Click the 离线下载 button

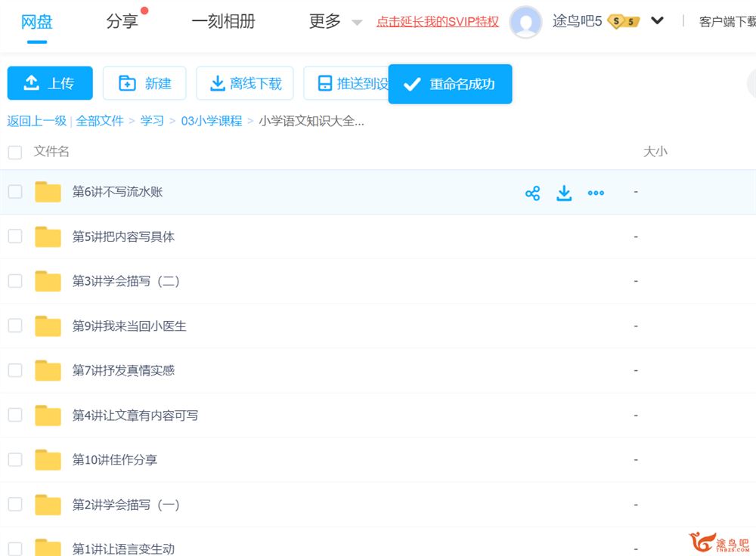tap(245, 83)
